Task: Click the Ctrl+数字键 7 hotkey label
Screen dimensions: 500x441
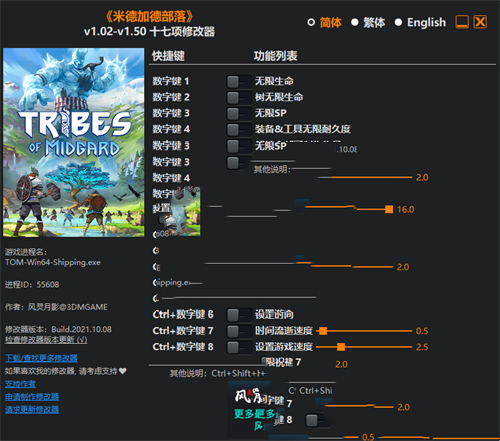Action: (x=183, y=331)
